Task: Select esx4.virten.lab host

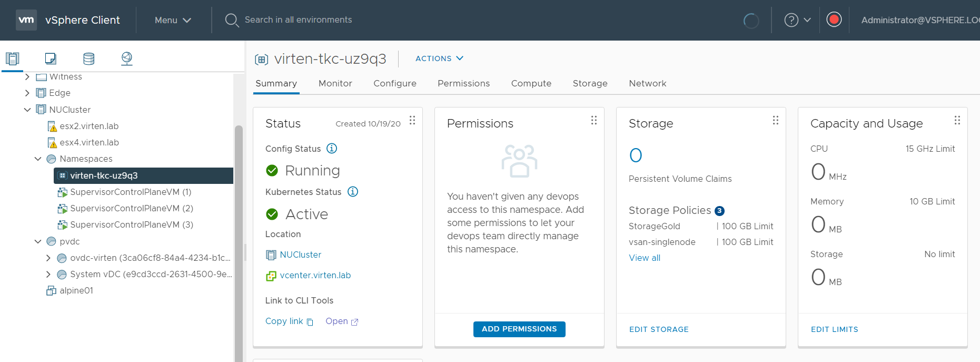Action: click(89, 142)
